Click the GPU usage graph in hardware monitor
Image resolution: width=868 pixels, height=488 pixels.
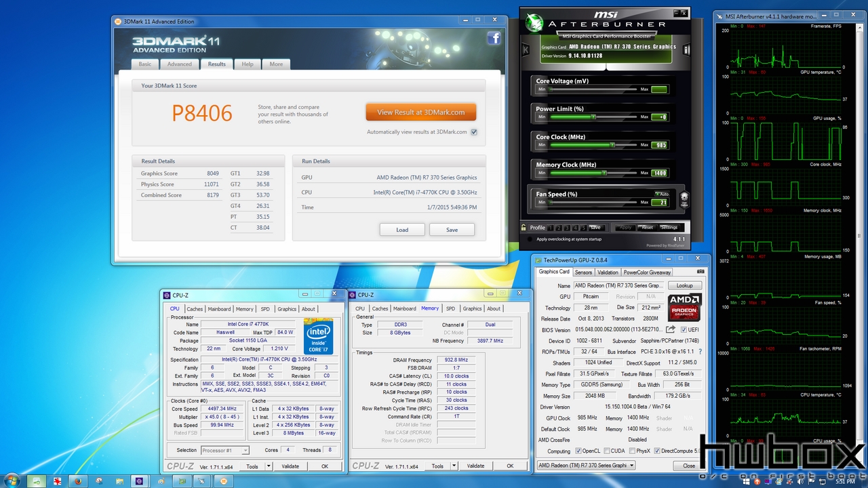click(785, 141)
